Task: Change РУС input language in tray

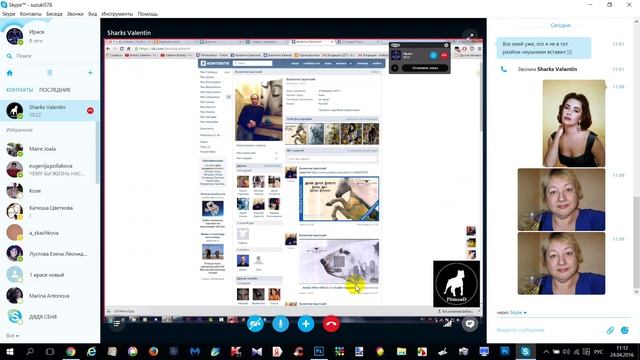Action: [598, 351]
